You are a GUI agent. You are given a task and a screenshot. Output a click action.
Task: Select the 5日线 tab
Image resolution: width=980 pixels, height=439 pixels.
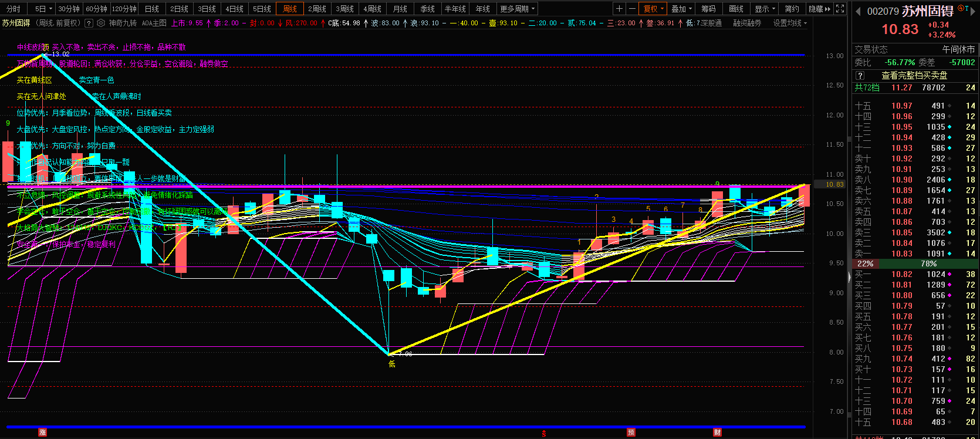tap(262, 9)
